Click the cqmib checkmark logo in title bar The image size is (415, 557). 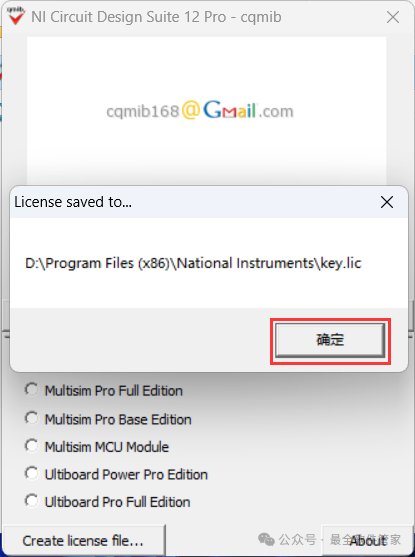pyautogui.click(x=16, y=16)
